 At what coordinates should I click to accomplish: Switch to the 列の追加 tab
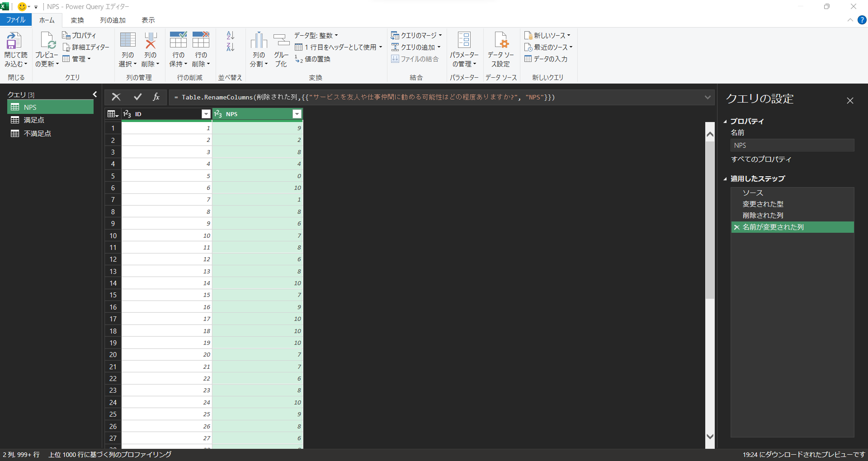pos(113,20)
